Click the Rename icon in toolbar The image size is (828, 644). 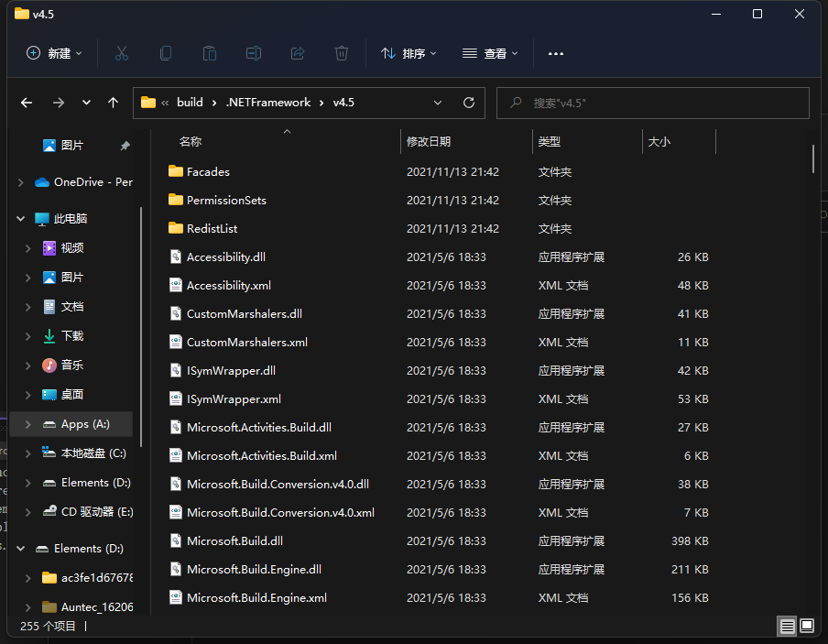(254, 53)
